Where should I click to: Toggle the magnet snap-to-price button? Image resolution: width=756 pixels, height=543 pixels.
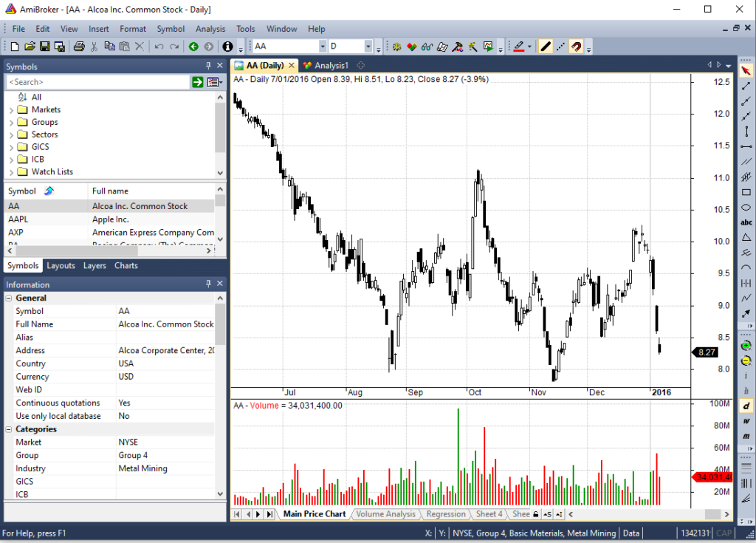pos(577,47)
